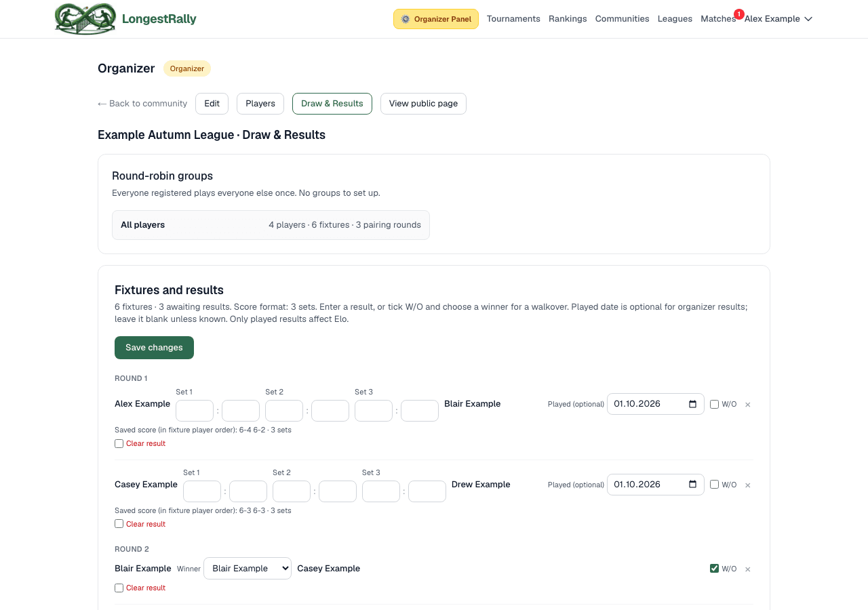Focus Set 2 first score box, Alex vs Blair

click(x=284, y=411)
